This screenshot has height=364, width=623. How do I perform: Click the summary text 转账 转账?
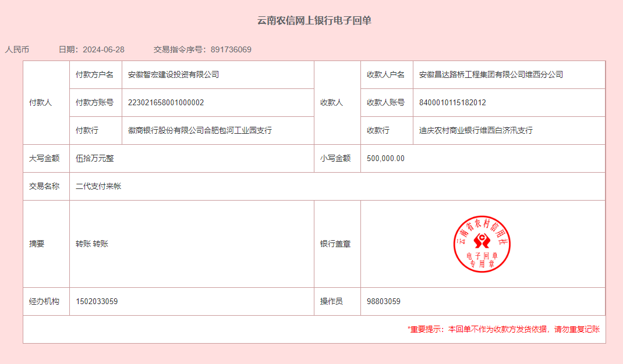[92, 244]
